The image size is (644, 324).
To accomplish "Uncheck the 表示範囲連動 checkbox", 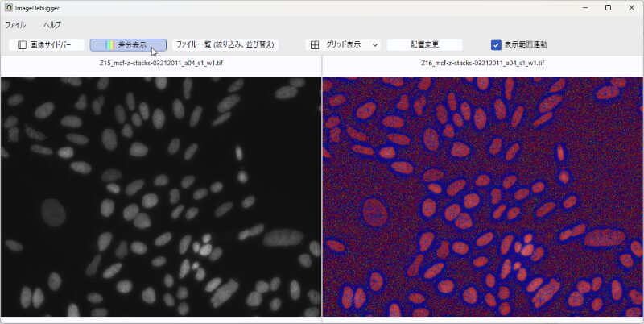I will (x=496, y=45).
